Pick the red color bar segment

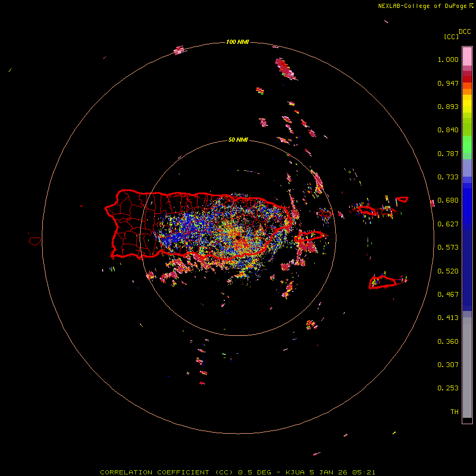[467, 79]
